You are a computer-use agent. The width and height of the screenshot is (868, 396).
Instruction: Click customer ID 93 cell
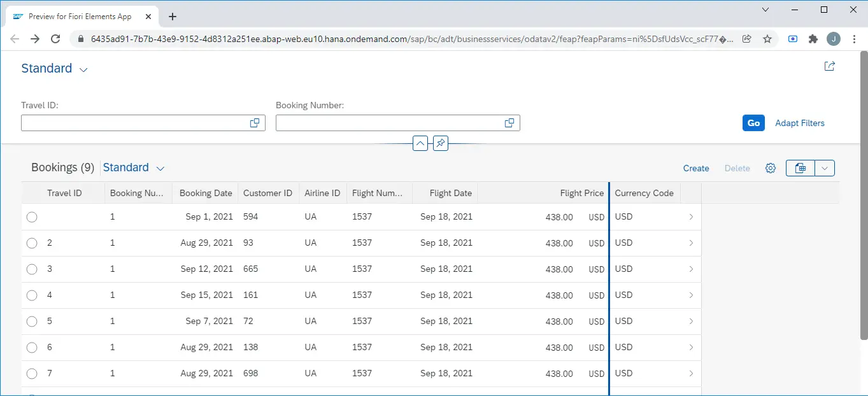coord(248,243)
